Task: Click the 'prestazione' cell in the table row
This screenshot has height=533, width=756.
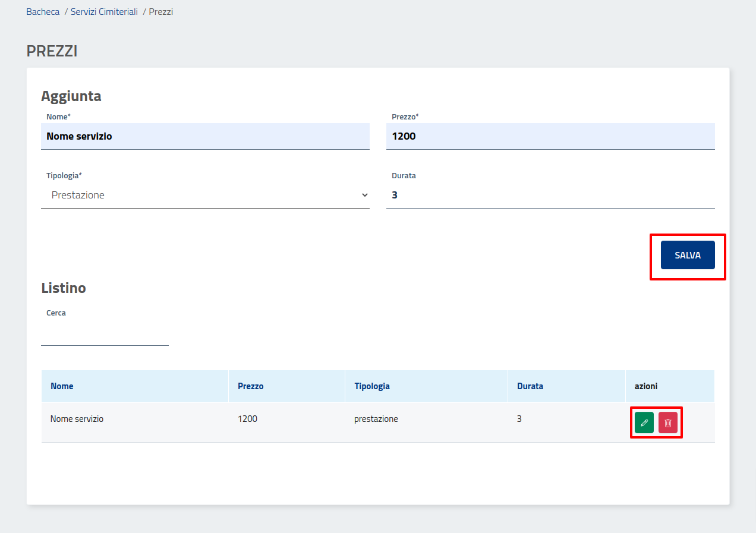Action: (x=376, y=419)
